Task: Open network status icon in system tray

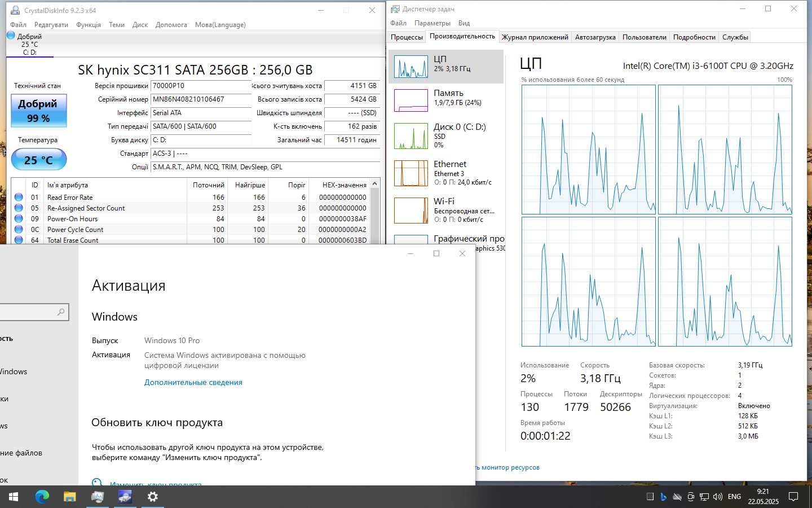Action: 704,497
